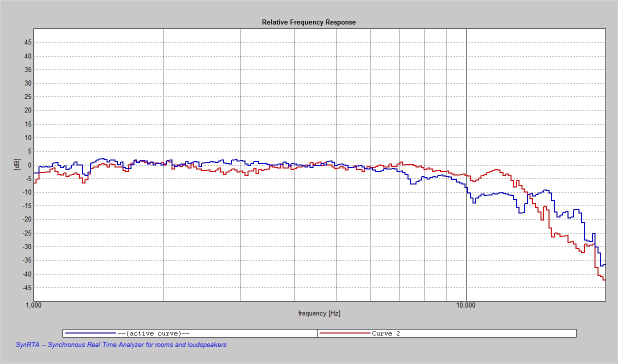The height and width of the screenshot is (364, 618).
Task: Click the '-20' dB tick label
Action: pyautogui.click(x=27, y=219)
